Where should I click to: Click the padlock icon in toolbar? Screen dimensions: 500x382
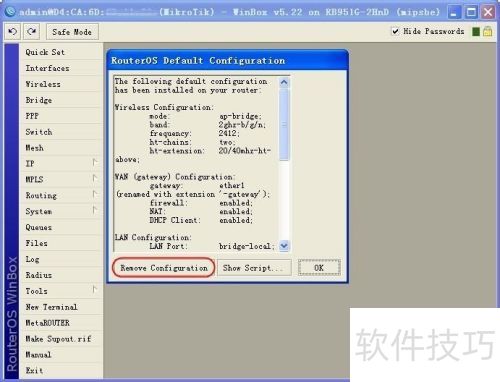click(488, 31)
